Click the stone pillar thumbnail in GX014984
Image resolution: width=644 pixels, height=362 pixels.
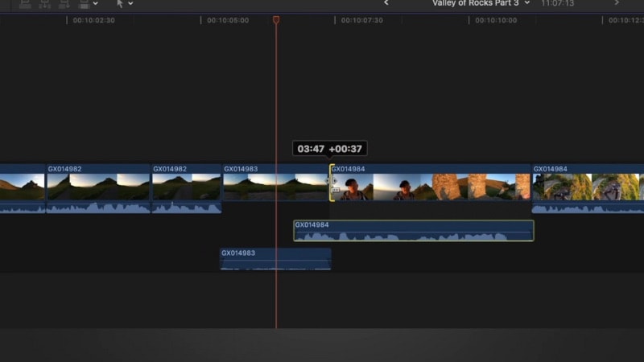446,187
